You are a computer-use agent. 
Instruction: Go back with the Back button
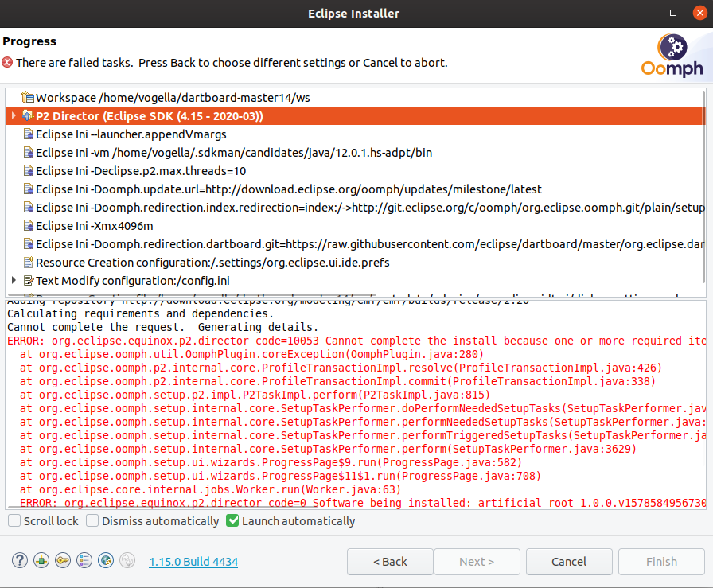click(x=390, y=562)
